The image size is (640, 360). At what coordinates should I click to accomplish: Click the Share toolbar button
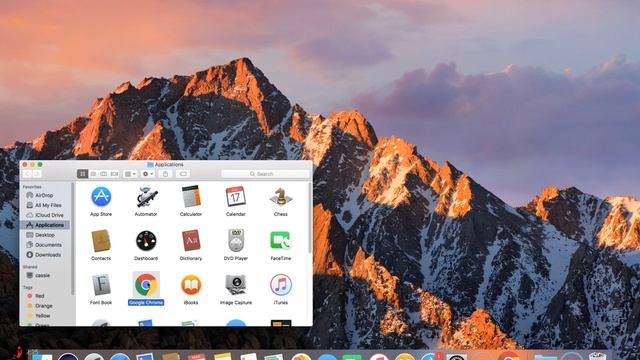click(165, 174)
